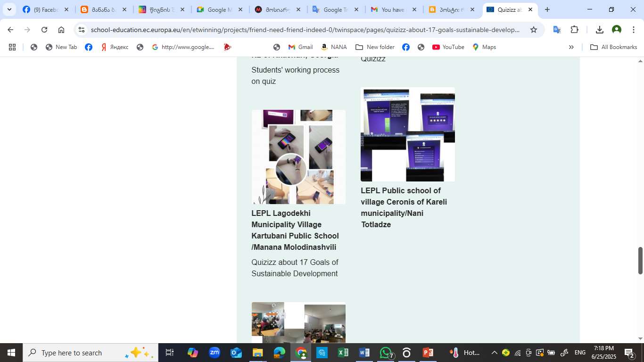This screenshot has height=362, width=644.
Task: Open the Downloads icon in toolbar
Action: 600,30
